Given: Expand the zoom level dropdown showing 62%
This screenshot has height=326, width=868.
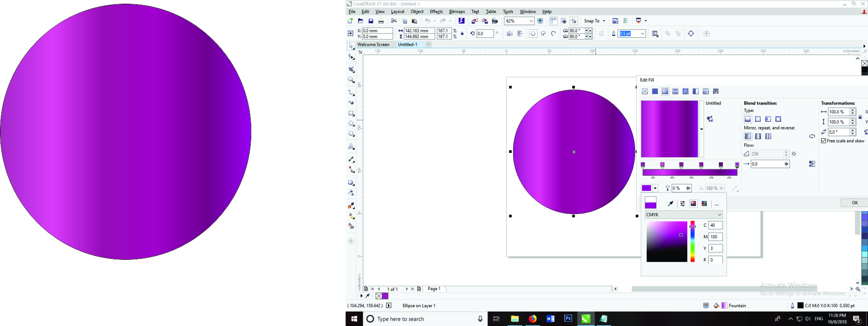Looking at the screenshot, I should (531, 21).
